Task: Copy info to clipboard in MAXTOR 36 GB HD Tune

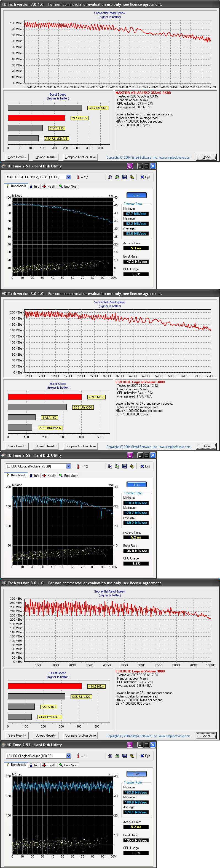Action: (x=110, y=177)
